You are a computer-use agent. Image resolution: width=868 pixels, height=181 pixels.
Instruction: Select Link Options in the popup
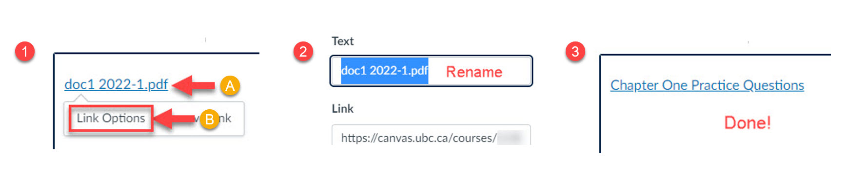tap(111, 118)
